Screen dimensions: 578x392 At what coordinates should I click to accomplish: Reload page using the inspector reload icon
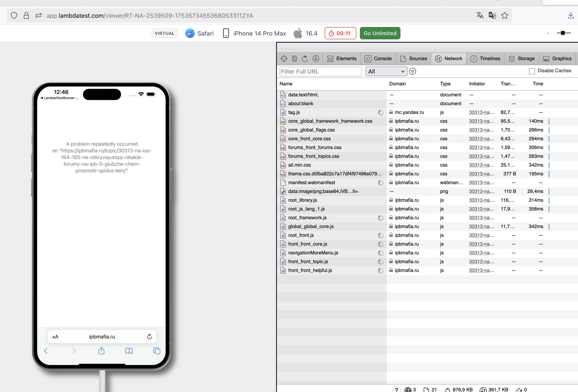(x=305, y=59)
